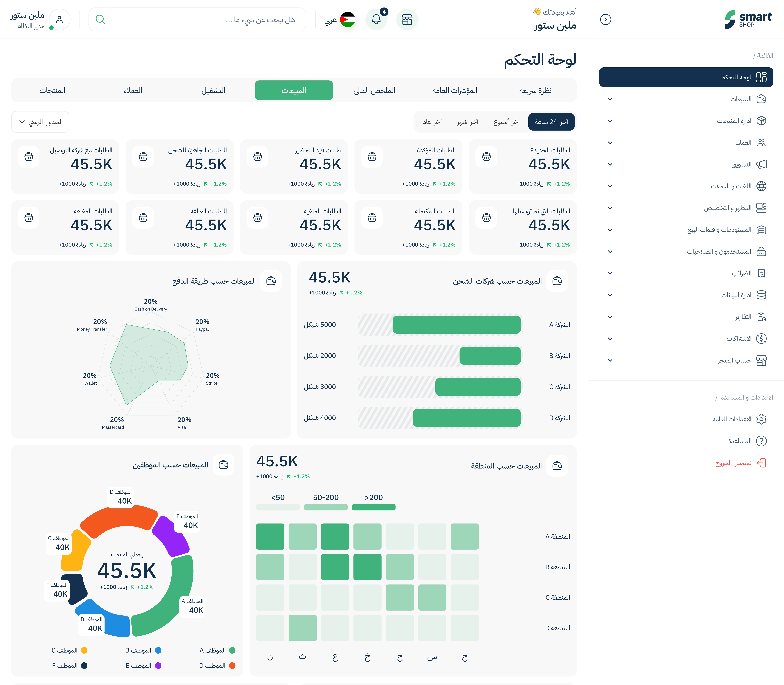Image resolution: width=784 pixels, height=685 pixels.
Task: Click wallet icon of المبيعات حسب الموظفين
Action: click(x=224, y=465)
